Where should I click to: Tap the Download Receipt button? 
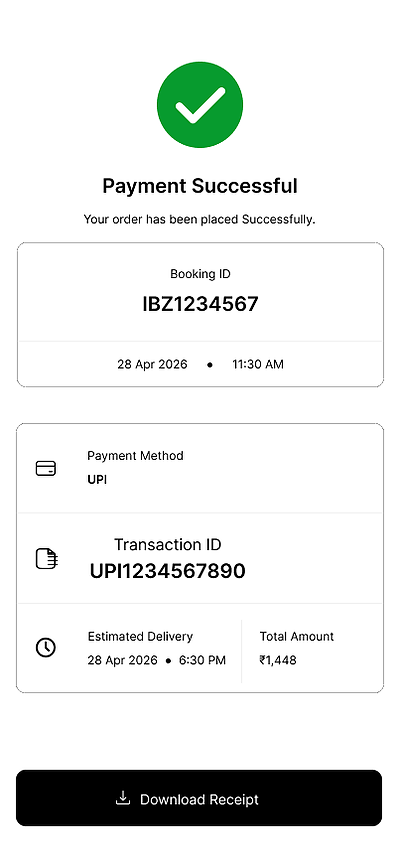[199, 797]
